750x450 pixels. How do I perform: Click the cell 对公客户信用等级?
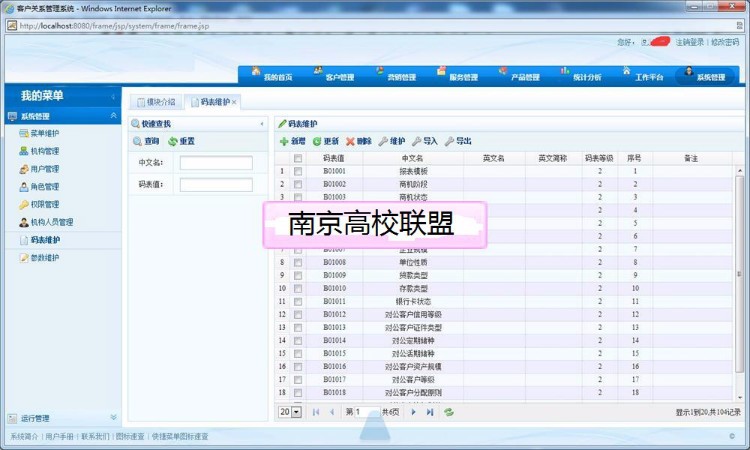point(413,315)
